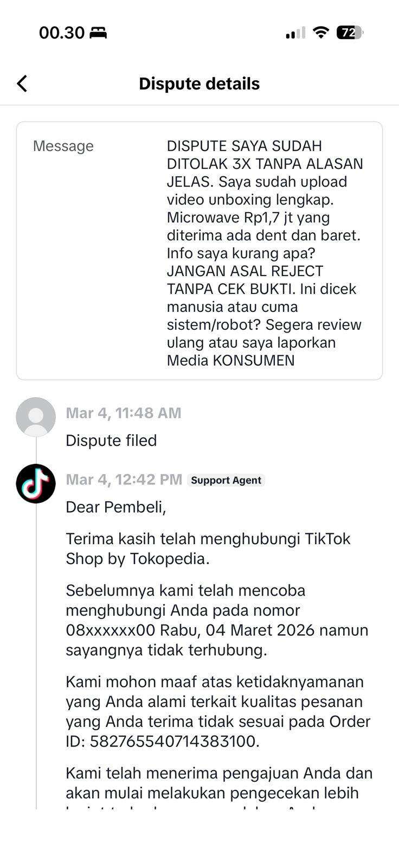
Task: Tap the sleep focus bed icon
Action: pos(98,33)
